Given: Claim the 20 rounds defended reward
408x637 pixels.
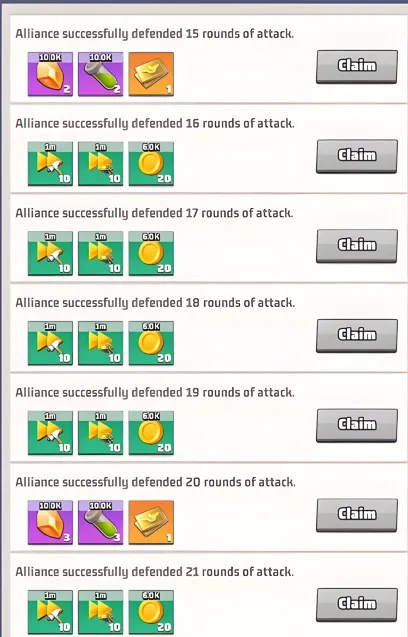Looking at the screenshot, I should click(356, 516).
